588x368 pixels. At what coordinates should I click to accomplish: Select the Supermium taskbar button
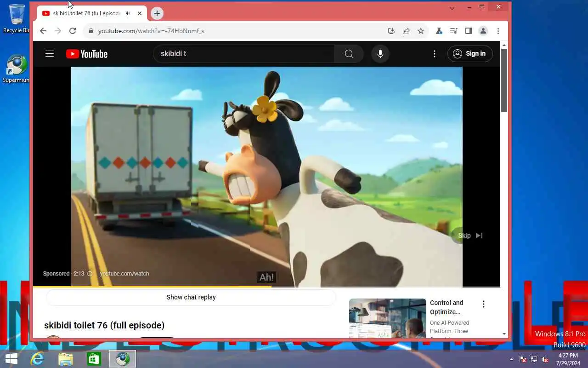tap(123, 359)
